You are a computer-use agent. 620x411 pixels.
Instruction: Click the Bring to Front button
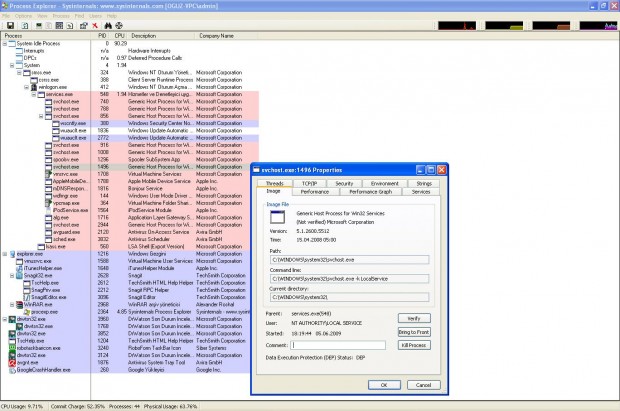[414, 332]
